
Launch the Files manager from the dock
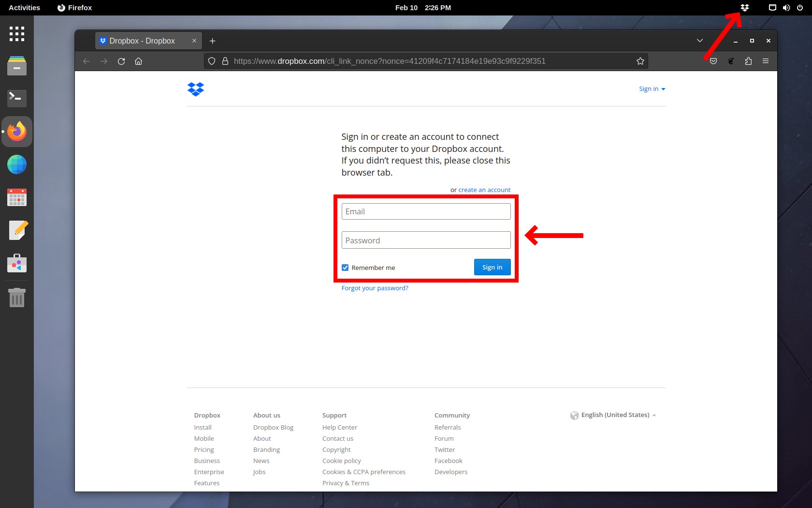tap(17, 66)
